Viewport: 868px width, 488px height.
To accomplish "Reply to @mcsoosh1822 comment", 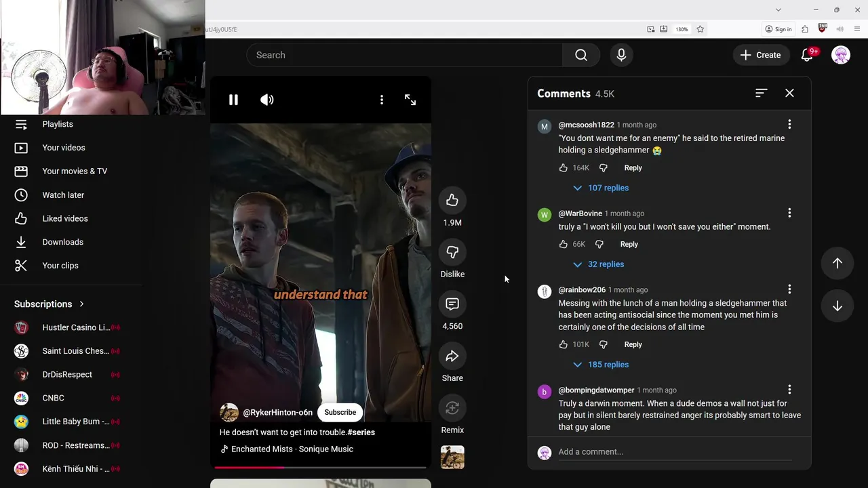I will coord(633,167).
